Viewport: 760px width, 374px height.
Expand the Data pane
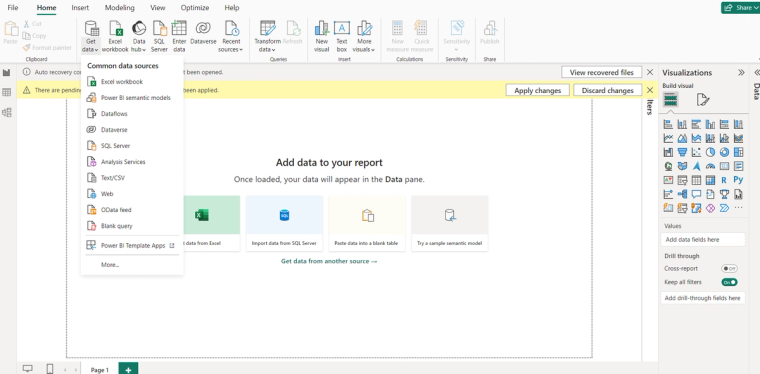click(x=757, y=73)
